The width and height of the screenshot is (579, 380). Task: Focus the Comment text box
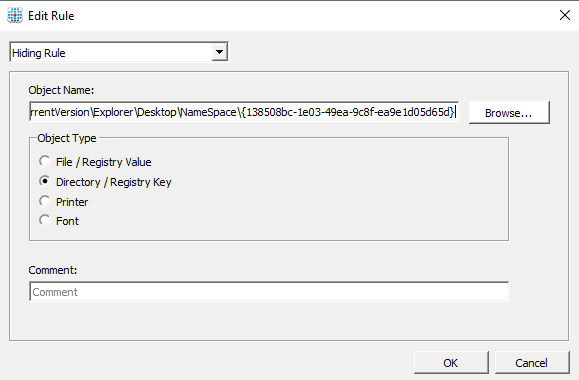pos(269,292)
